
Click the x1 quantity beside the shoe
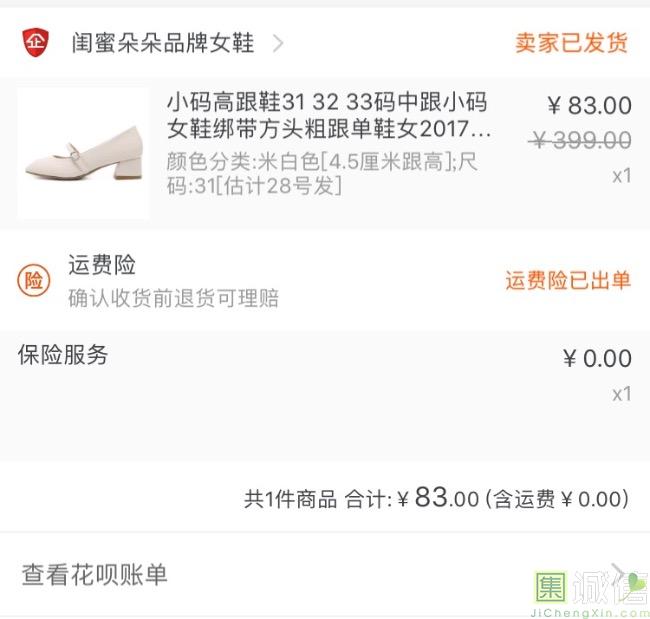[621, 176]
